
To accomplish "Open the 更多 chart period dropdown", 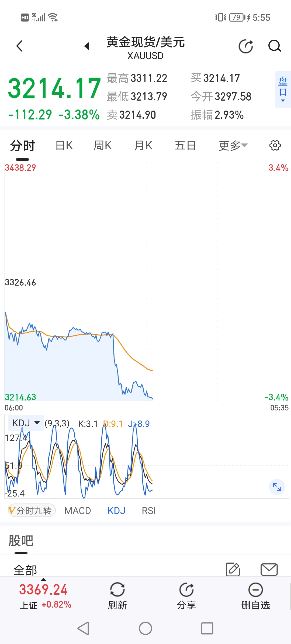I will [x=233, y=146].
